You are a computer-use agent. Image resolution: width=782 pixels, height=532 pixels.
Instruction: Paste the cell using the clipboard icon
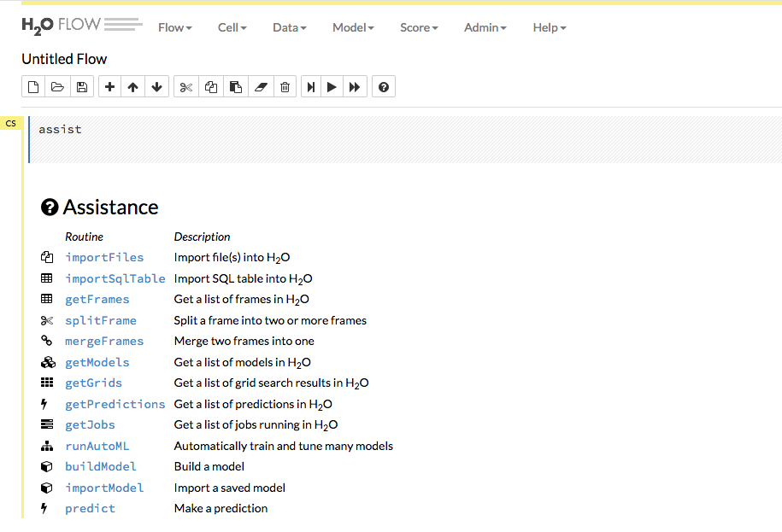236,87
